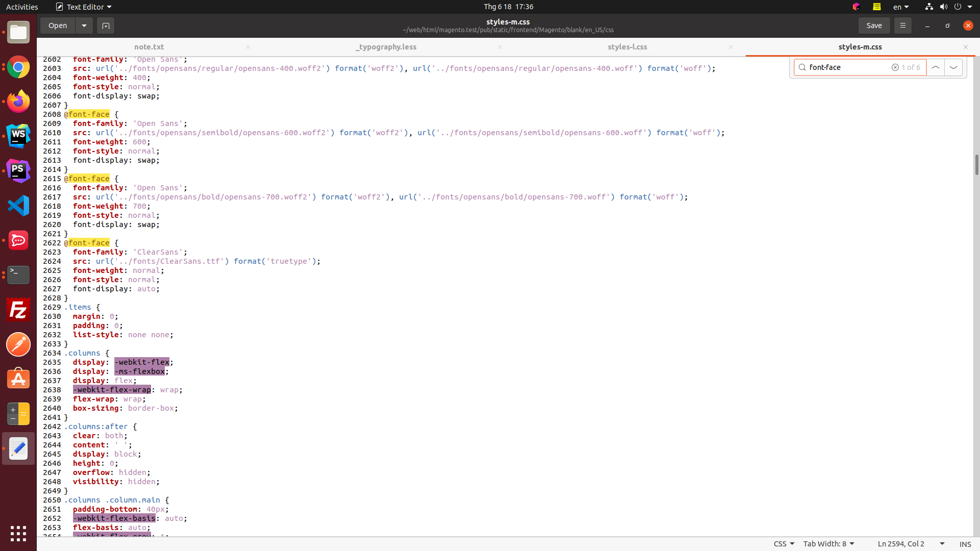
Task: Open the Tab Width: 8 dropdown
Action: pos(828,544)
